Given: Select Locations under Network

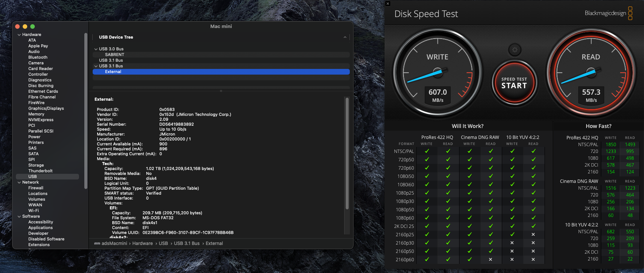Looking at the screenshot, I should [x=38, y=193].
